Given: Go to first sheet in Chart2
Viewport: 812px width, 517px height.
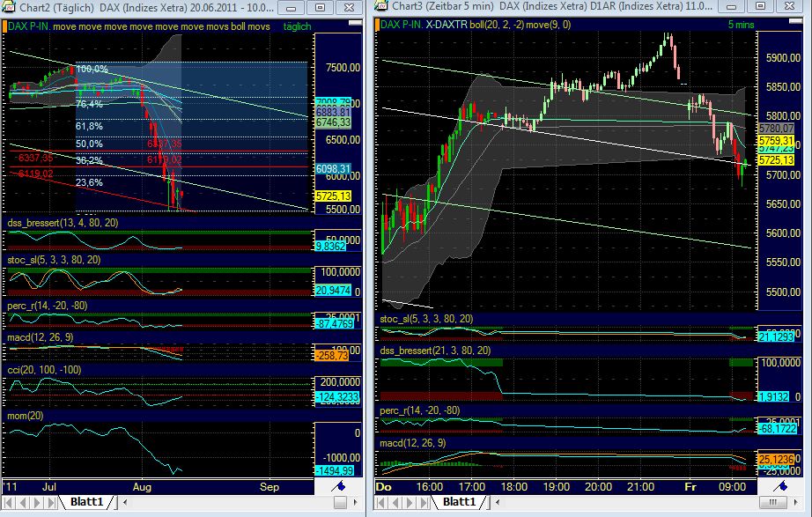Looking at the screenshot, I should point(10,503).
